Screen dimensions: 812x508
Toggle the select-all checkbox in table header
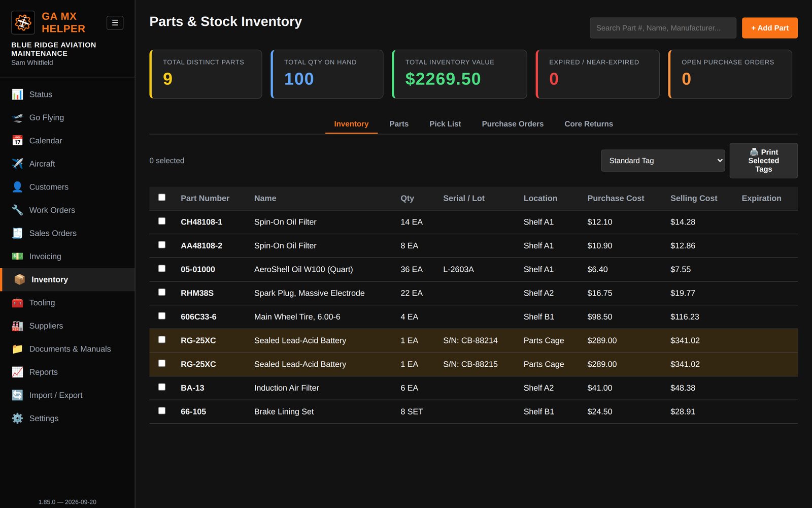coord(162,197)
